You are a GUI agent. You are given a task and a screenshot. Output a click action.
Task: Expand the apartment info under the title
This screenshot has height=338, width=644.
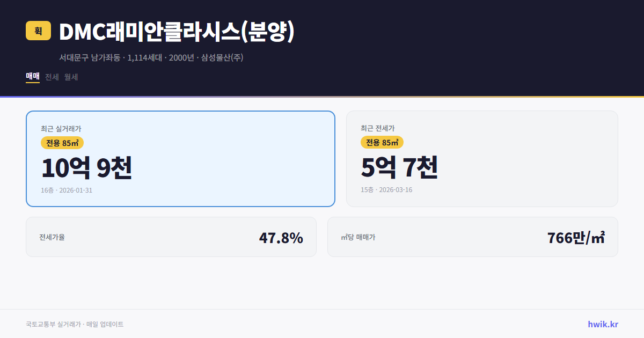(x=151, y=57)
